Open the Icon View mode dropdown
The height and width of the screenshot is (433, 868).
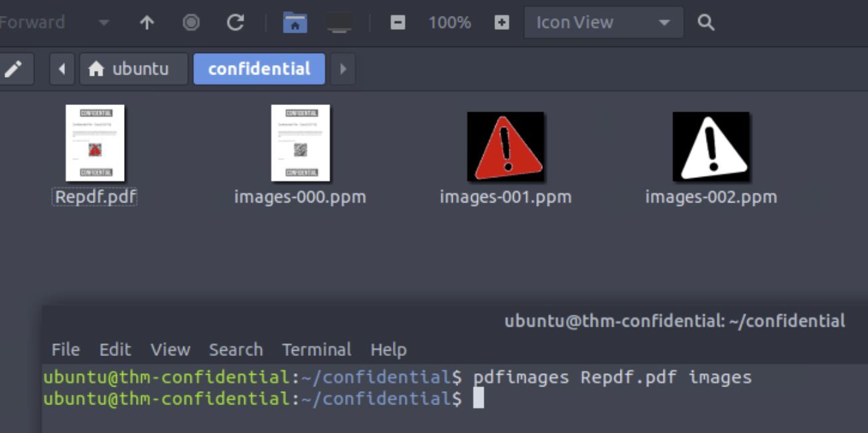click(604, 23)
